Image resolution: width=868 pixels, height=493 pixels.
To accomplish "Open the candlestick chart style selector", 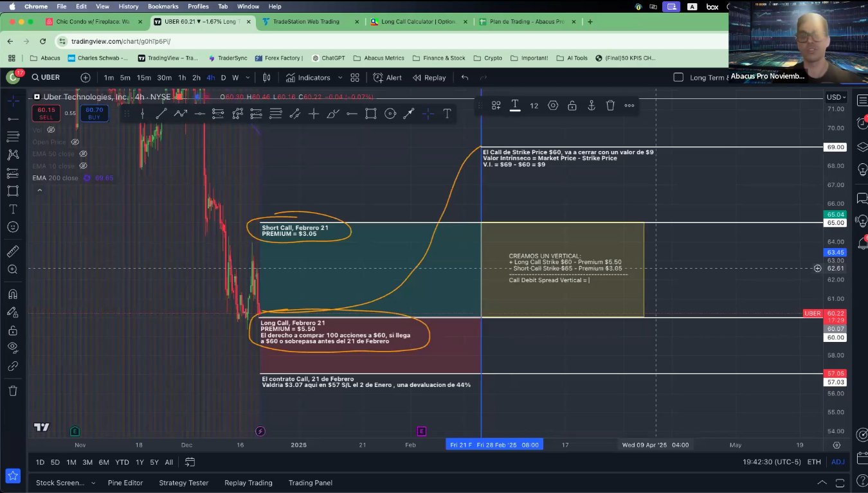I will pyautogui.click(x=267, y=78).
